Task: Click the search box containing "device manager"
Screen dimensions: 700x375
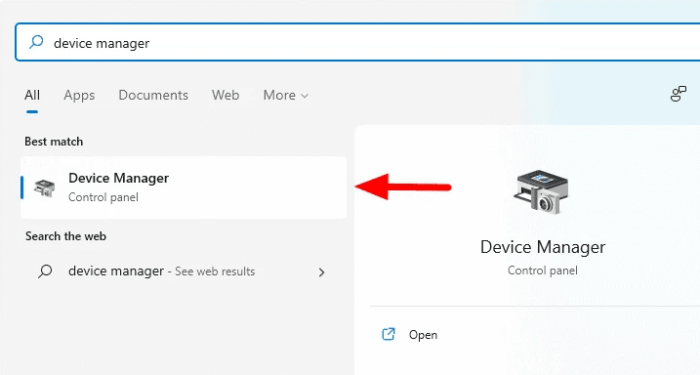Action: tap(357, 42)
